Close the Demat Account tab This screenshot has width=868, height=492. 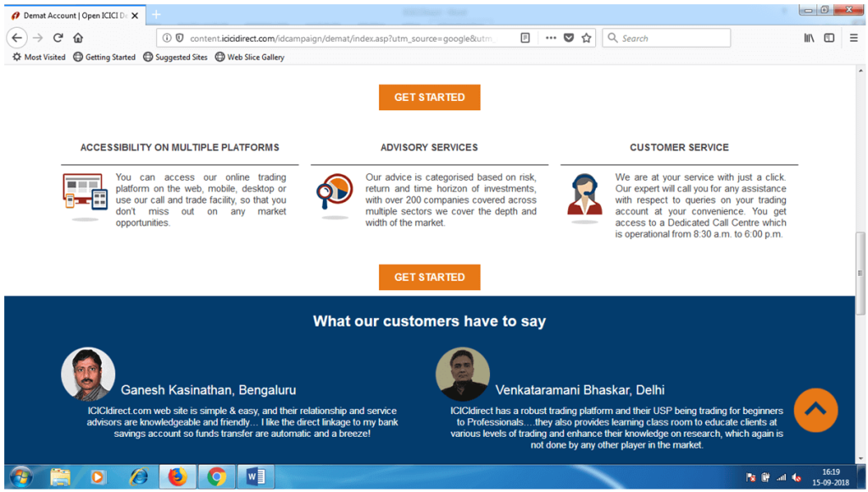135,15
